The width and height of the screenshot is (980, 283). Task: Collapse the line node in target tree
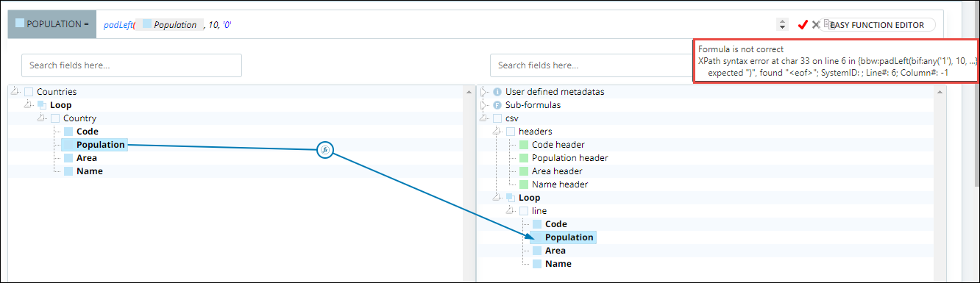click(511, 211)
